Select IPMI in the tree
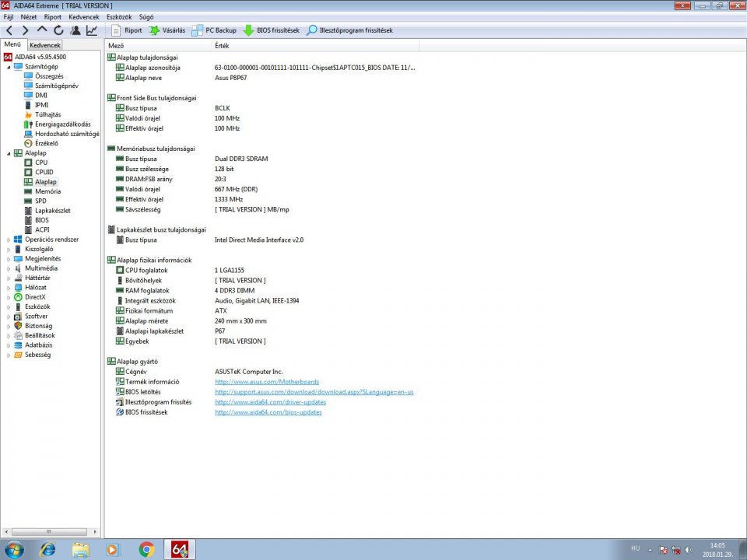Image resolution: width=747 pixels, height=560 pixels. click(37, 105)
